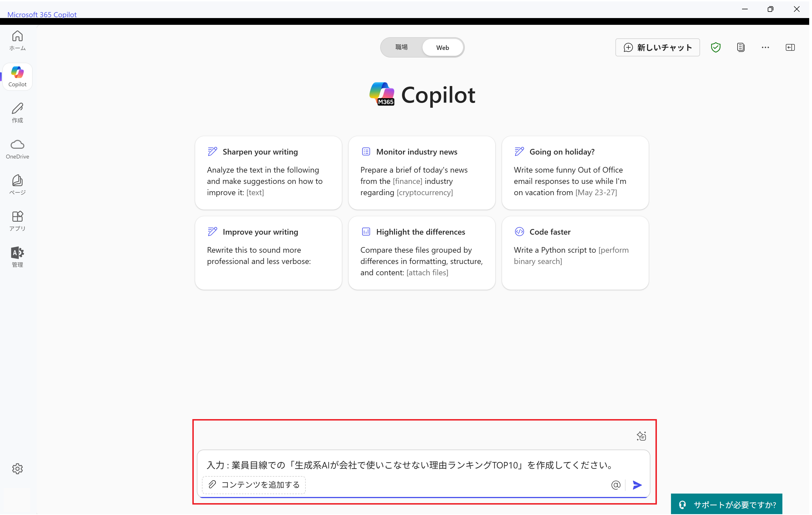Click the @ mention icon in the input box

pyautogui.click(x=616, y=485)
